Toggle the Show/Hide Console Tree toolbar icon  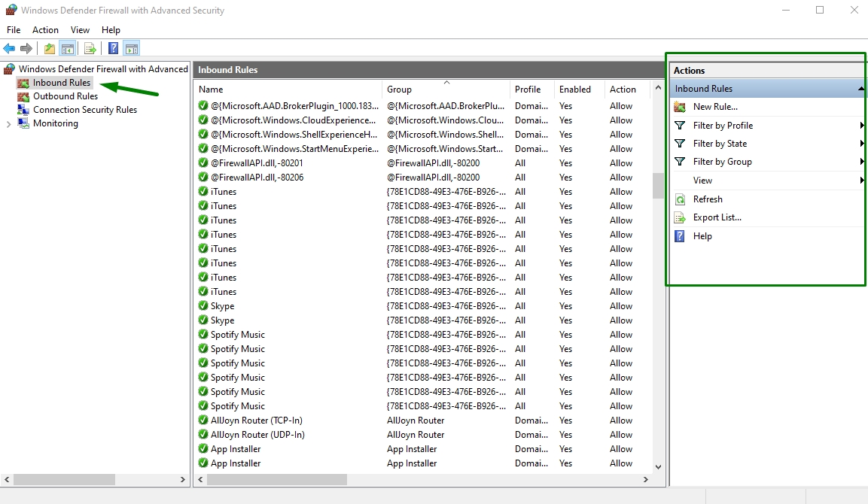coord(68,49)
